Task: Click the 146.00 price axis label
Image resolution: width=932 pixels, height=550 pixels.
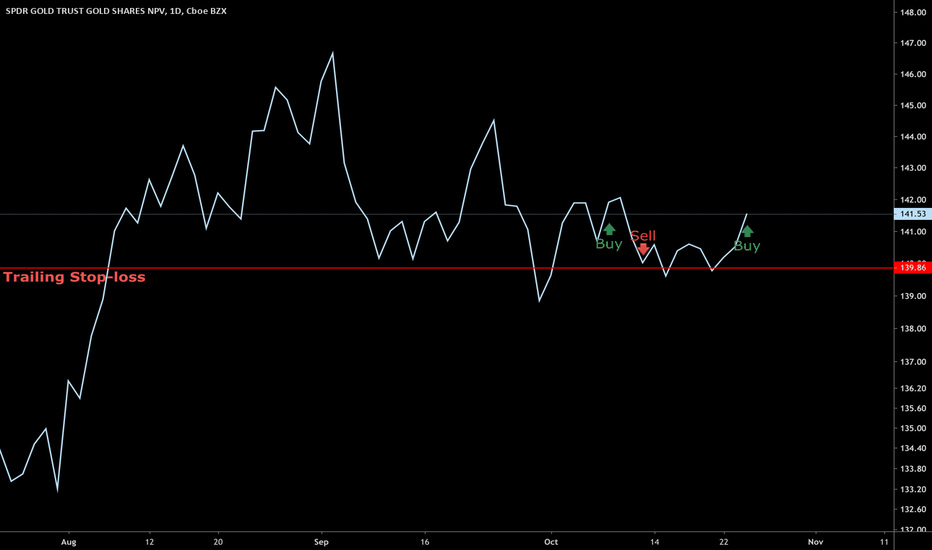Action: point(913,74)
